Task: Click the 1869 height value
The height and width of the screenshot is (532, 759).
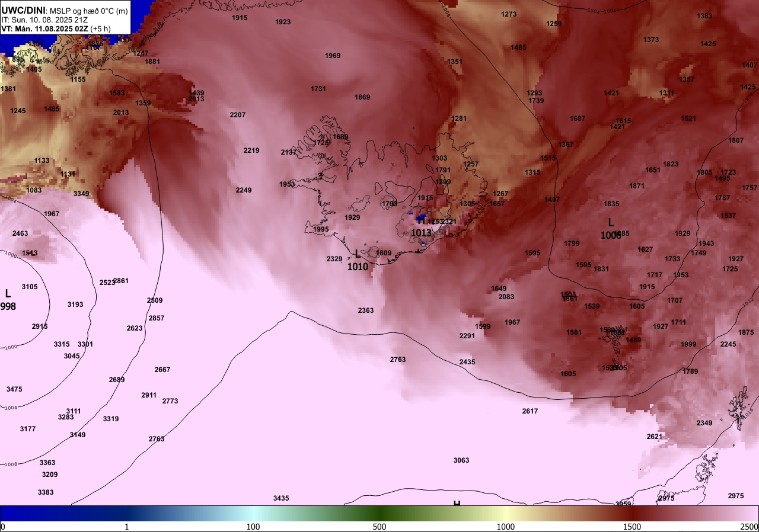Action: pyautogui.click(x=362, y=97)
